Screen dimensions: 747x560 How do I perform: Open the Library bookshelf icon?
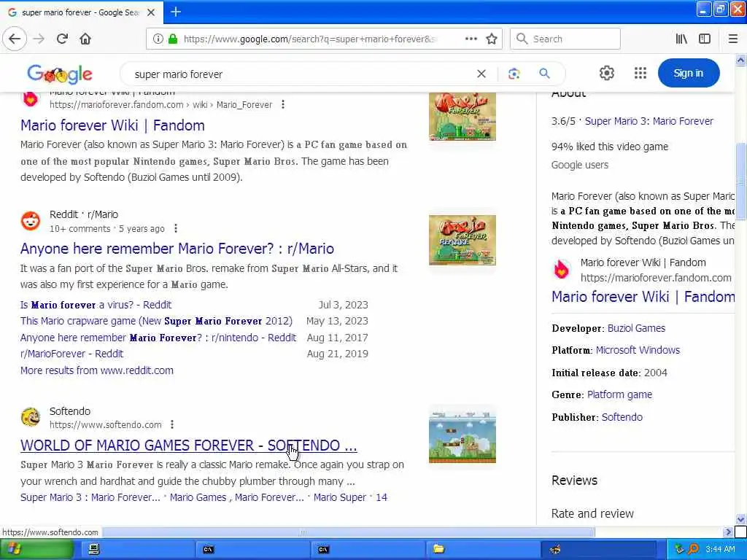coord(681,39)
